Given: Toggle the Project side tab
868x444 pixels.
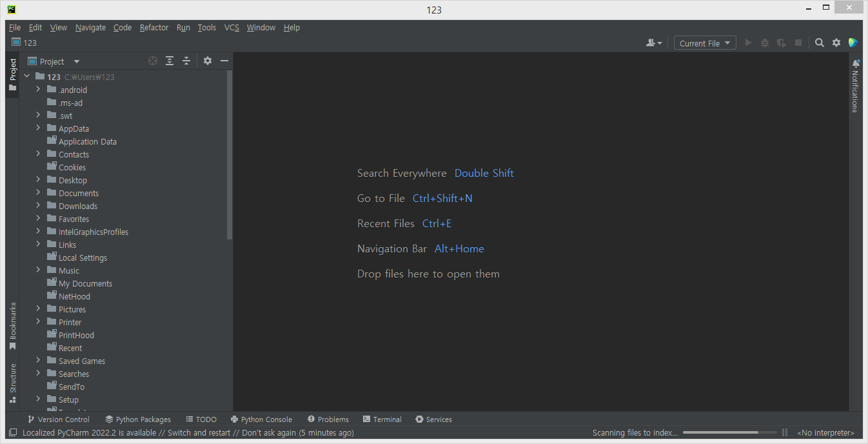Looking at the screenshot, I should pyautogui.click(x=12, y=74).
